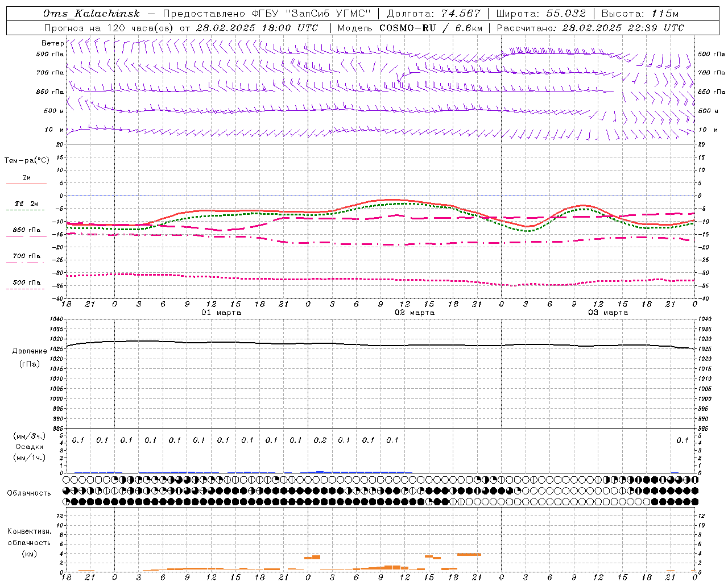The width and height of the screenshot is (728, 582).
Task: Click the "(мм/1ч.)" units label
Action: click(30, 458)
